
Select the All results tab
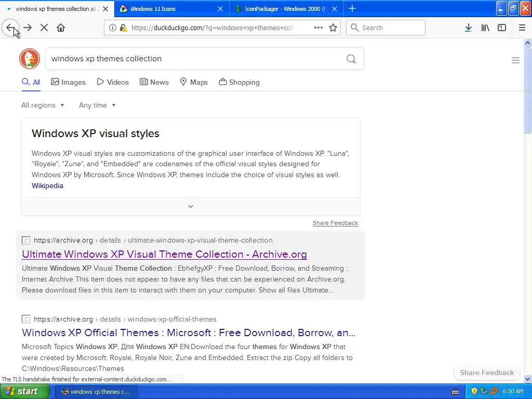(31, 82)
